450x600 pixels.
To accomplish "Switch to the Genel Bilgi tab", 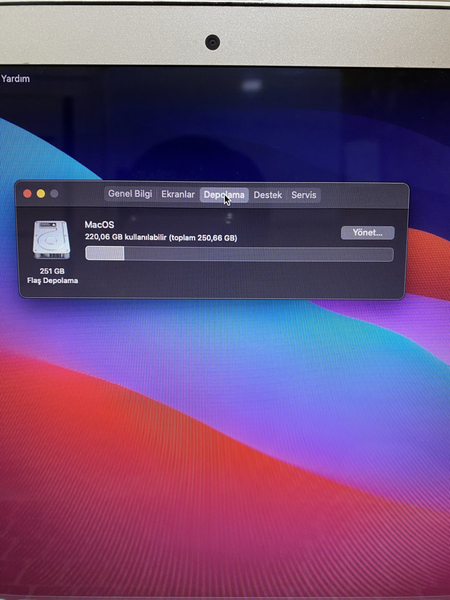I will [130, 194].
